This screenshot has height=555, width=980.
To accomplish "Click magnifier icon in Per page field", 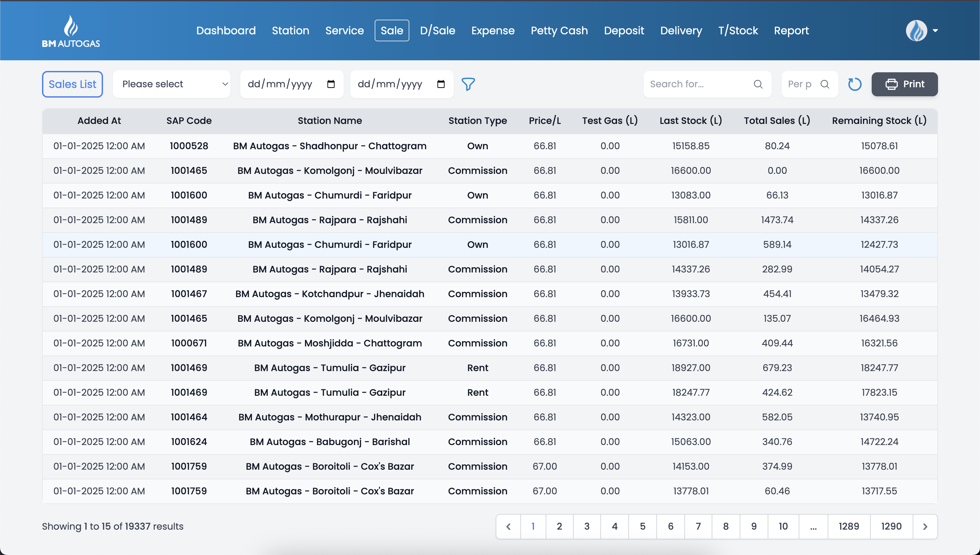I will pos(825,84).
